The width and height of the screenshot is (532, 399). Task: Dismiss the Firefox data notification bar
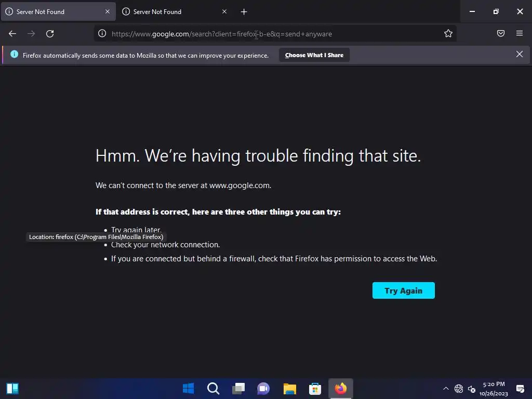(x=519, y=54)
